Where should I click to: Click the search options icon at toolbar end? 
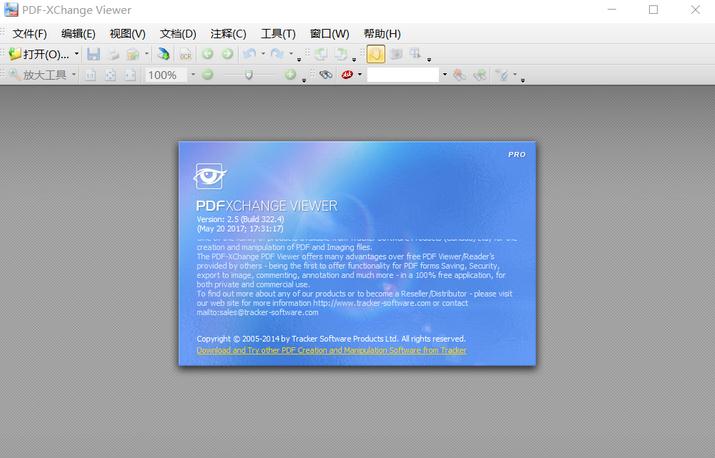503,75
